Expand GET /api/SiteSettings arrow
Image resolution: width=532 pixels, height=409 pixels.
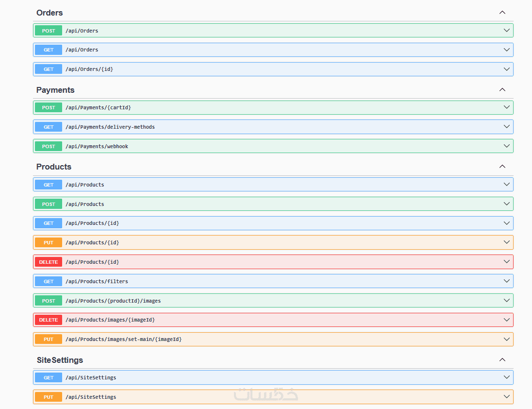coord(507,377)
